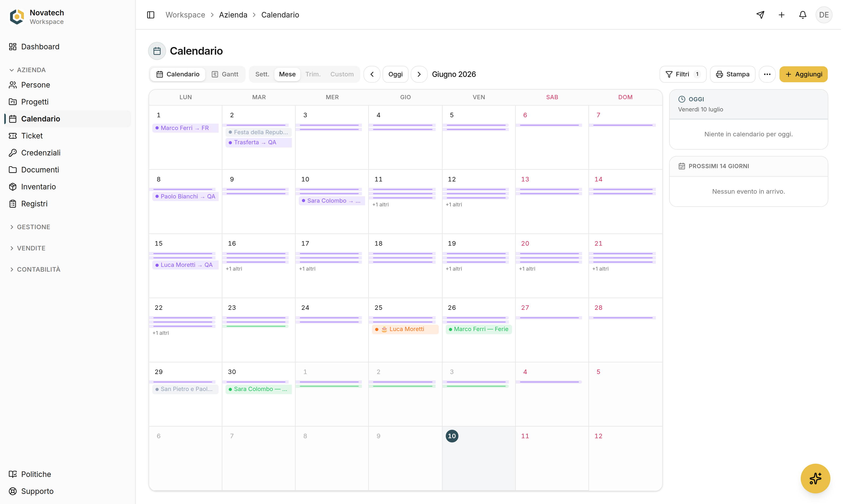Screen dimensions: 849x504
Task: Switch to Calendario view tab
Action: coord(178,74)
